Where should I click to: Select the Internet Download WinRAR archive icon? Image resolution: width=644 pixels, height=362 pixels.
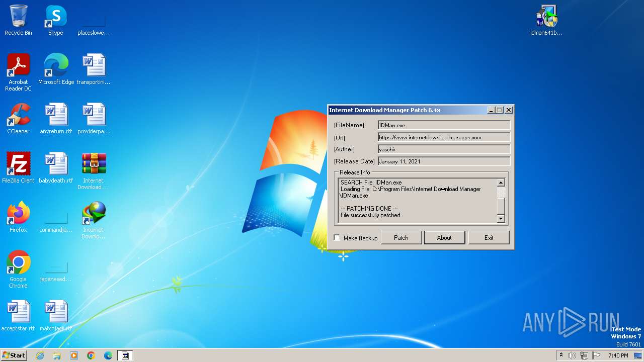coord(93,171)
